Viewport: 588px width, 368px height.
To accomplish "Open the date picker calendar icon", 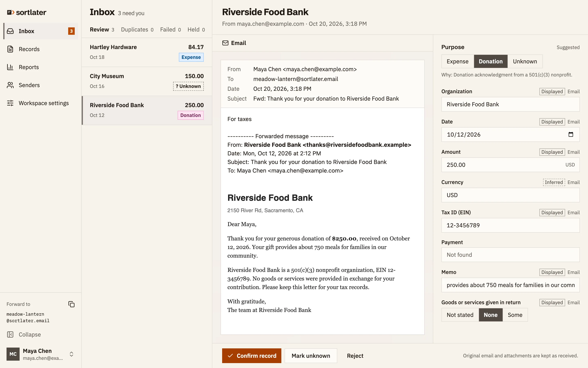I will click(x=571, y=135).
